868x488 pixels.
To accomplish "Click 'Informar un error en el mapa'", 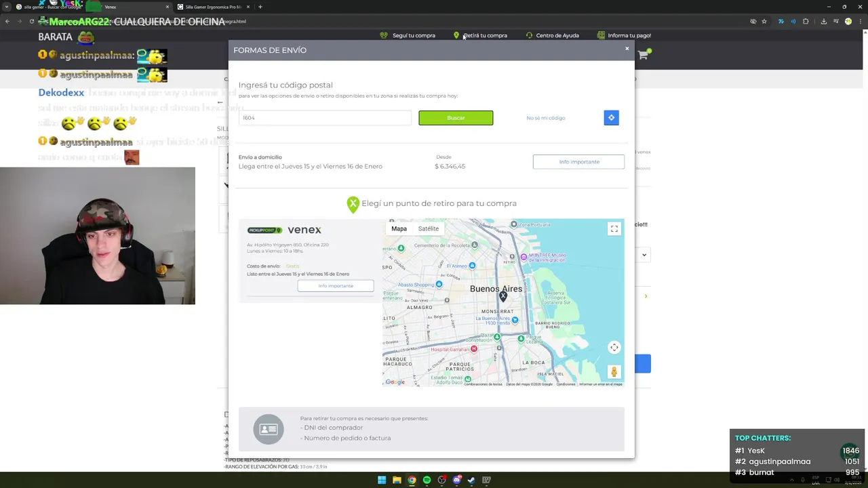I will [x=600, y=384].
